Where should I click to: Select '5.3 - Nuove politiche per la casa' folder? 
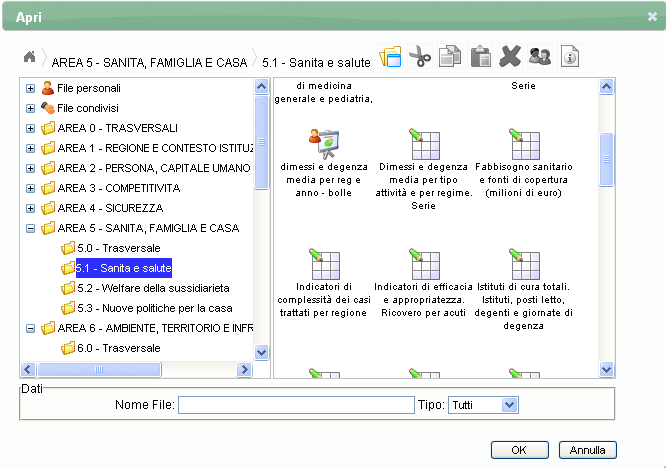155,308
